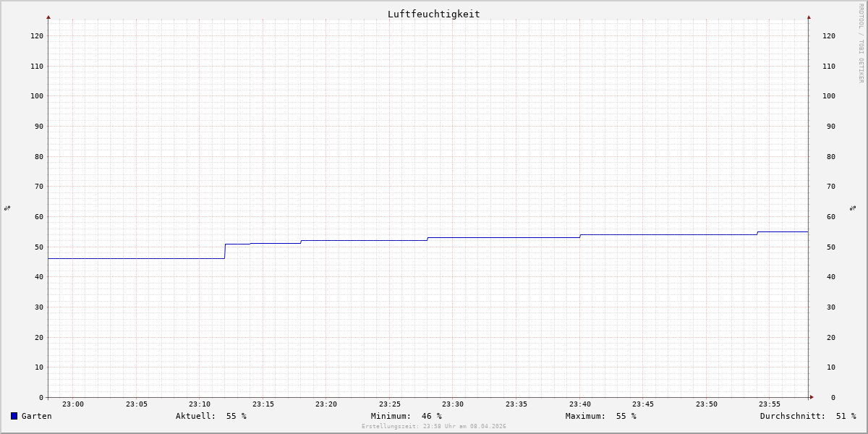This screenshot has width=868, height=434.
Task: Click the 23:40 time axis label
Action: pyautogui.click(x=580, y=404)
